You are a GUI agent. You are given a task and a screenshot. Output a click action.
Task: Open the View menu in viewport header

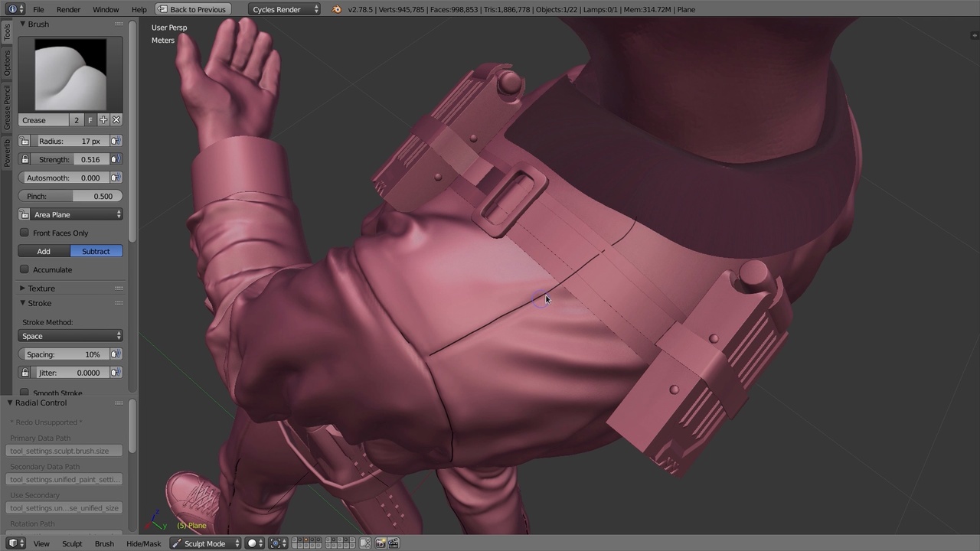tap(41, 543)
